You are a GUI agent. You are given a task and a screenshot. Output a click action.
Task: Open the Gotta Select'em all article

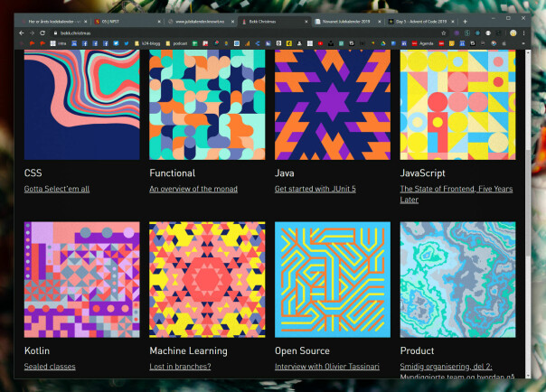click(x=57, y=189)
